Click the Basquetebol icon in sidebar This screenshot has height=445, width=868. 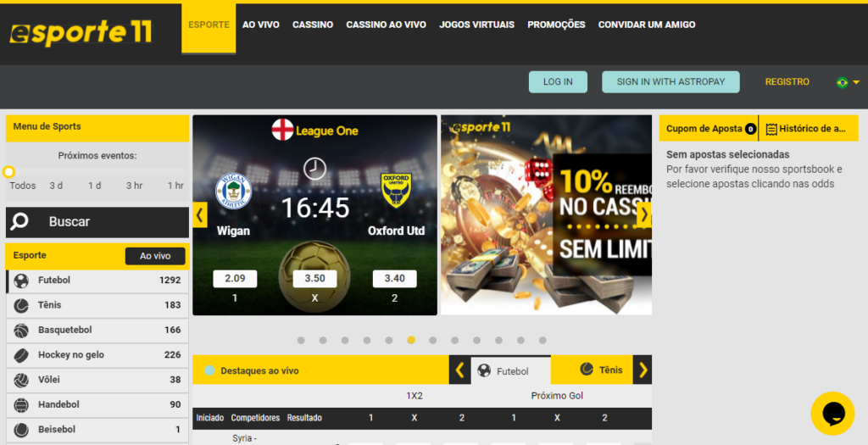tap(21, 331)
